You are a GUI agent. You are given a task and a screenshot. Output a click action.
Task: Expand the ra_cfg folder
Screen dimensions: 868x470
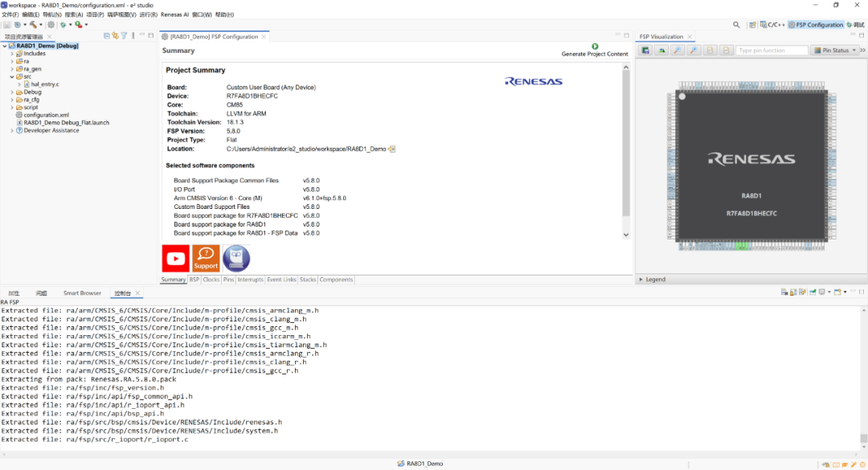[12, 100]
